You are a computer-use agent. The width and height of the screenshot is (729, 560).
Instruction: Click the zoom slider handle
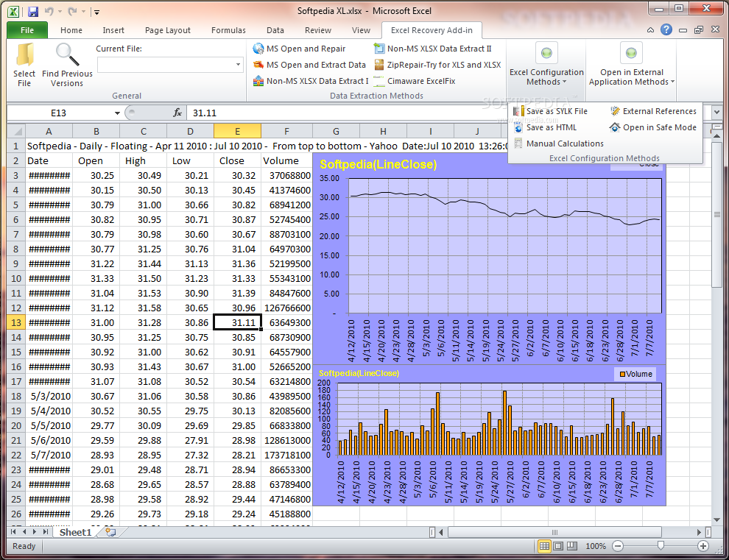pyautogui.click(x=661, y=545)
